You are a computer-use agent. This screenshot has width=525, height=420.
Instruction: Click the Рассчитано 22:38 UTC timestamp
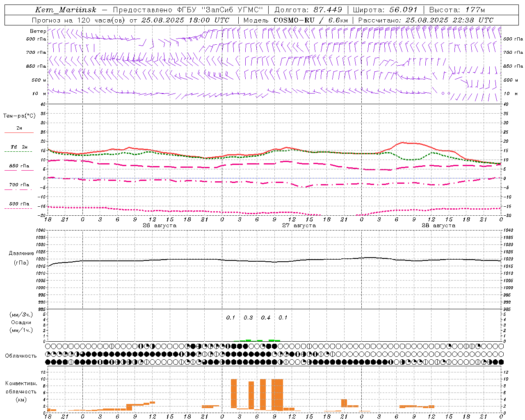pyautogui.click(x=426, y=20)
